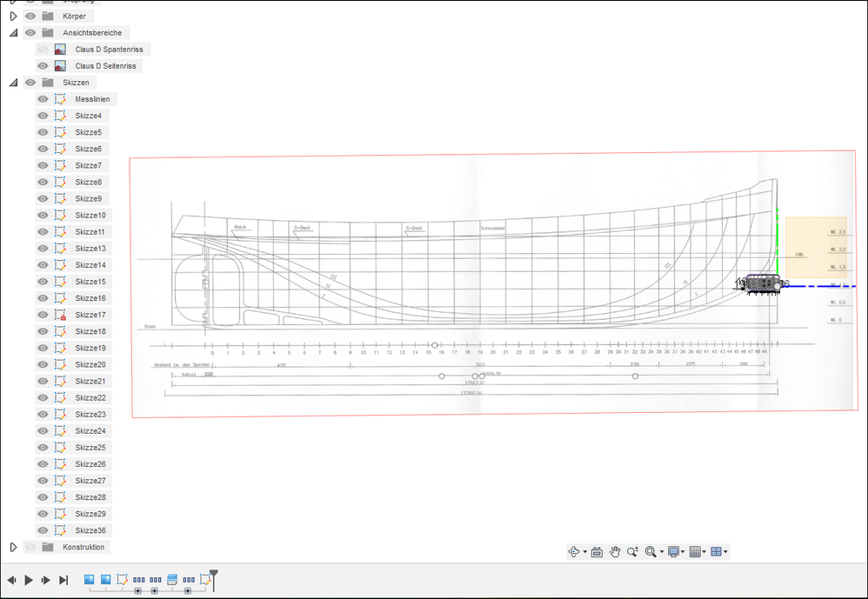Screen dimensions: 868x599
Task: Open the Grid and Snaps dropdown arrow
Action: 704,552
